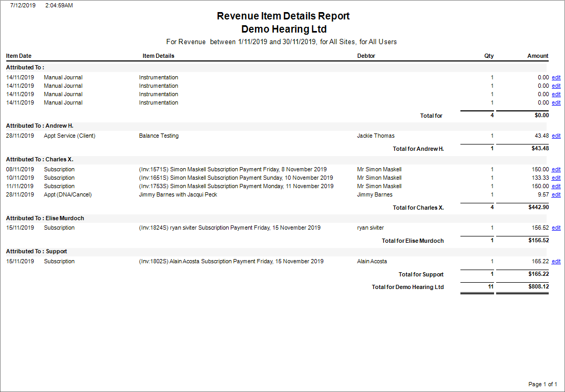
Task: Click the Revenue Item Details Report title
Action: (283, 16)
